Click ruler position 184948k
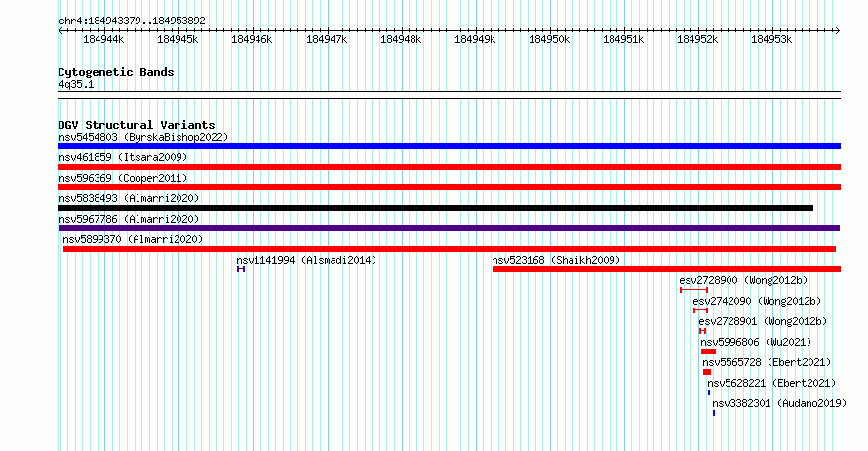The width and height of the screenshot is (868, 451). tap(402, 39)
